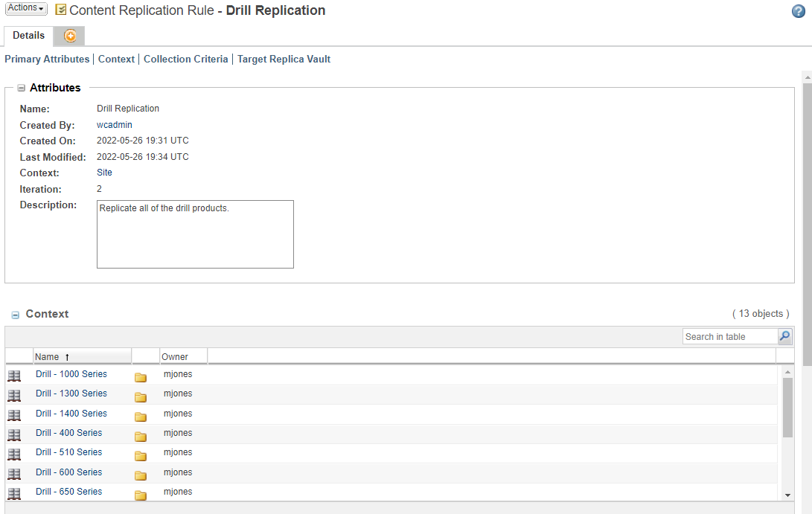Collapse the Attributes section
Image resolution: width=812 pixels, height=514 pixels.
click(x=22, y=88)
